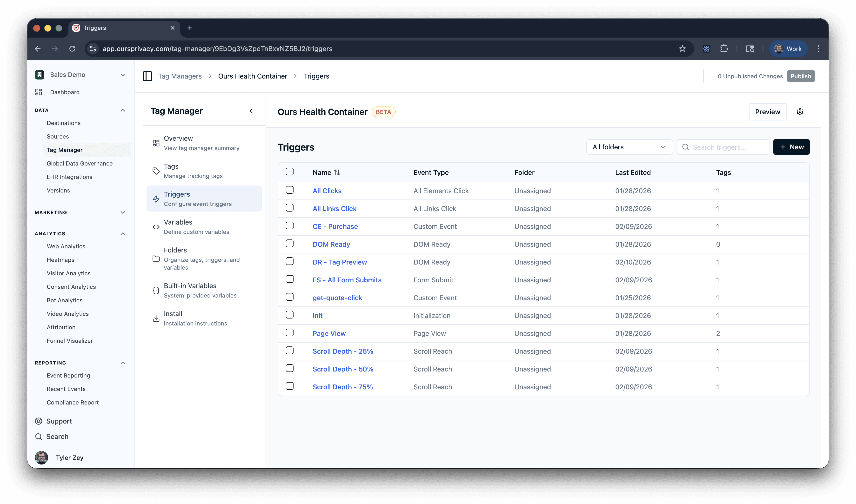Reload the page with the refresh icon

tap(72, 49)
